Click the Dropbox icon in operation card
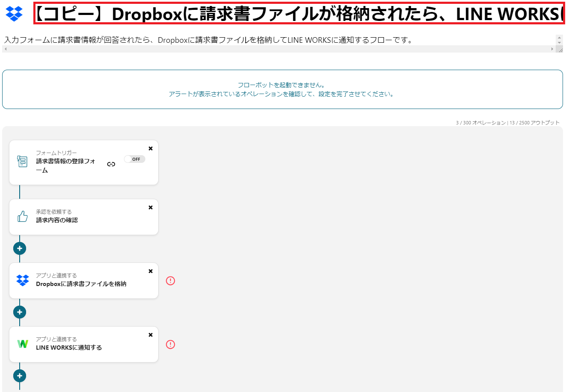The width and height of the screenshot is (566, 392). tap(23, 280)
